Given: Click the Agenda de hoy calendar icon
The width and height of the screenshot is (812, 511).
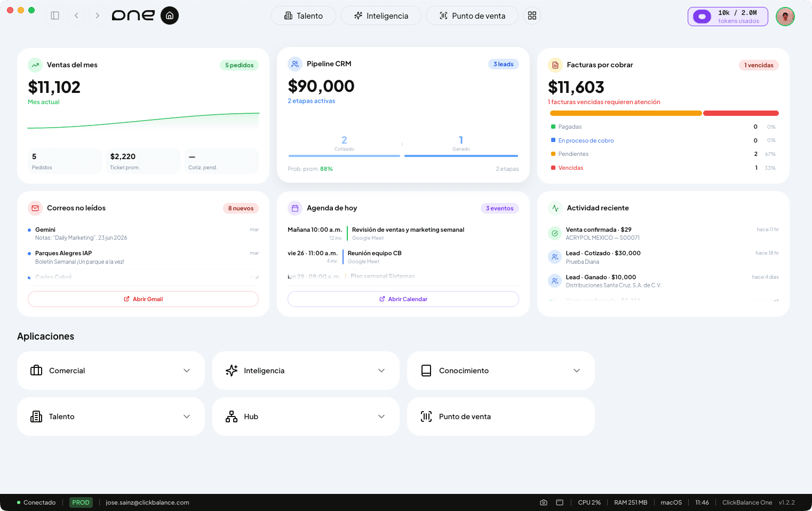Looking at the screenshot, I should (295, 208).
